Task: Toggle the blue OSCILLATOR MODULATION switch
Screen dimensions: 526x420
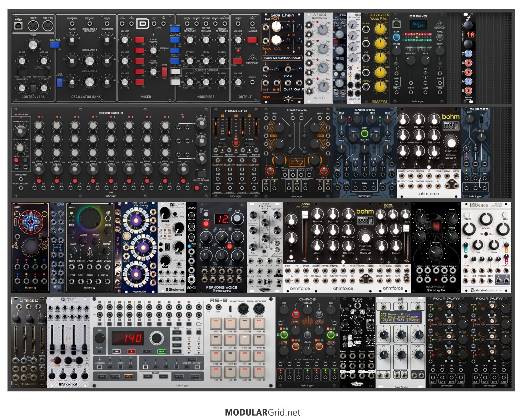Action: pos(55,44)
